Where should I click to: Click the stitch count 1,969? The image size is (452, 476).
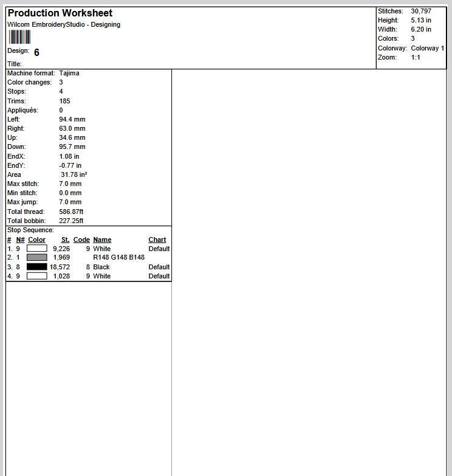[61, 257]
